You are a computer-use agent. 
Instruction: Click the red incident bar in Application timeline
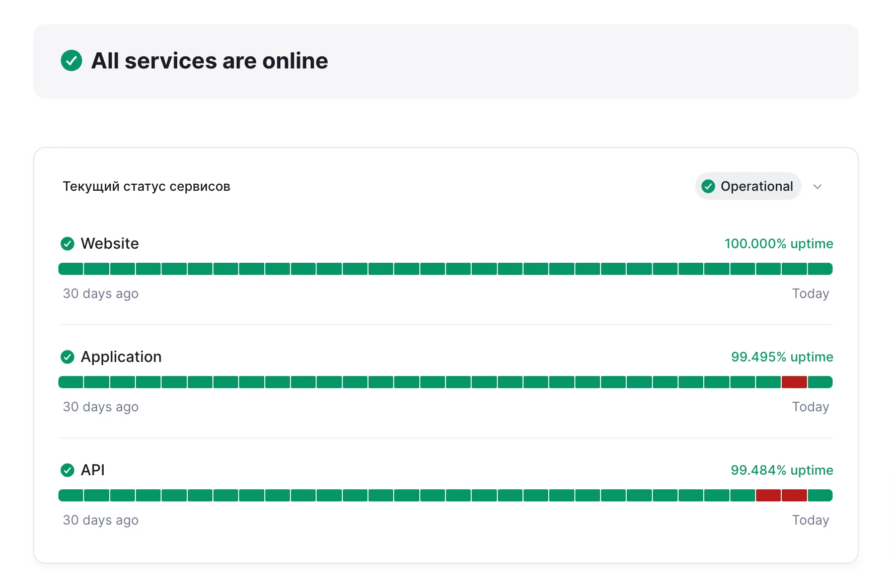794,382
